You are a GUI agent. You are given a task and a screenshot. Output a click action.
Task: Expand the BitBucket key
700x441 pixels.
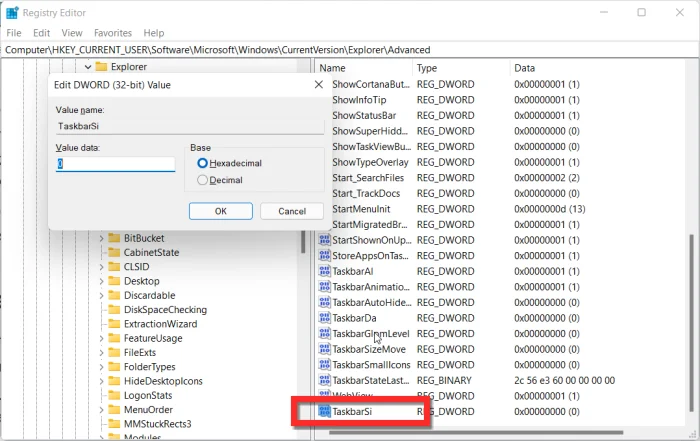pos(101,238)
